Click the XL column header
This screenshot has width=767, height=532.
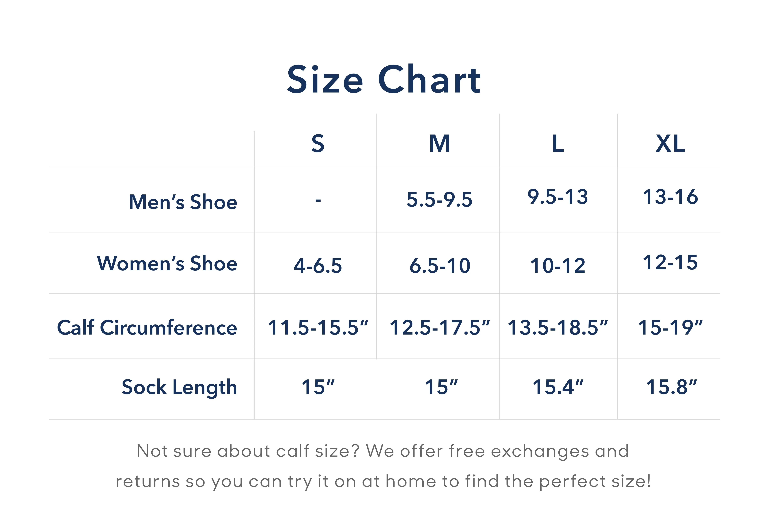pos(670,144)
